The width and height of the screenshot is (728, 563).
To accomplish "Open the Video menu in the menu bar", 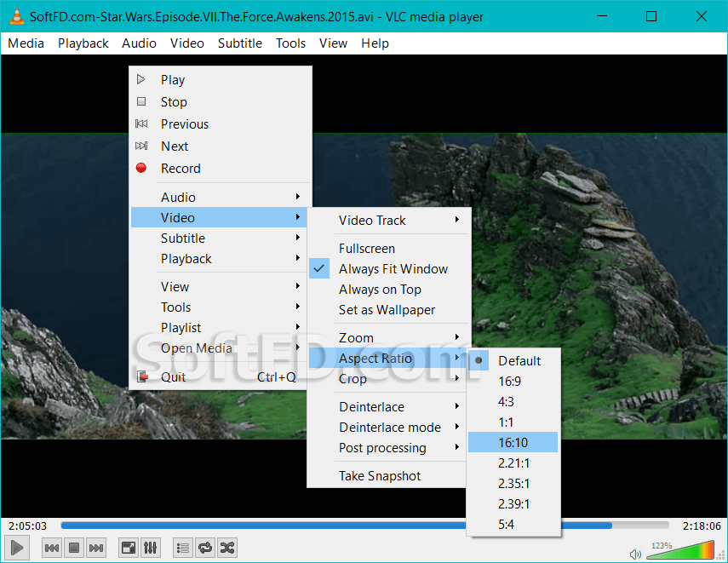I will tap(187, 43).
